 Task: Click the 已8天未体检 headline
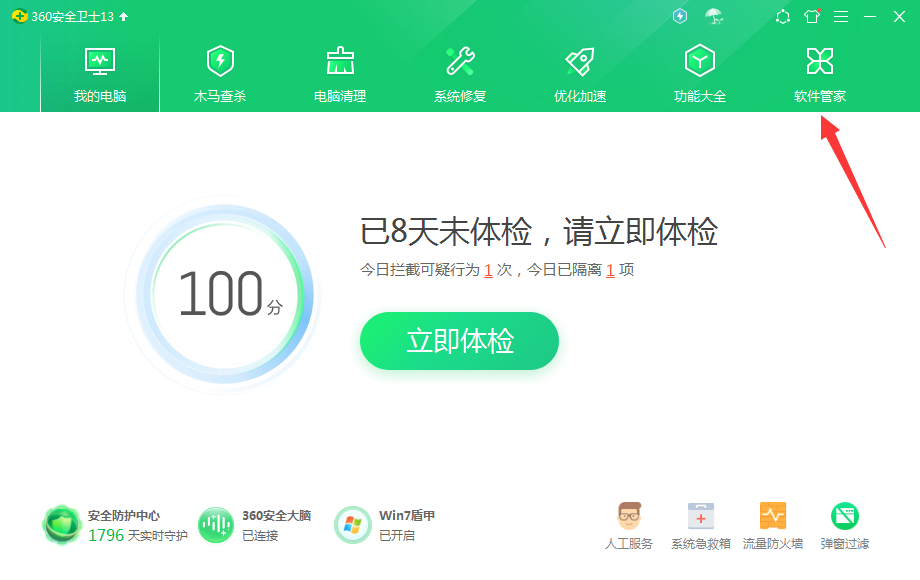(x=539, y=231)
